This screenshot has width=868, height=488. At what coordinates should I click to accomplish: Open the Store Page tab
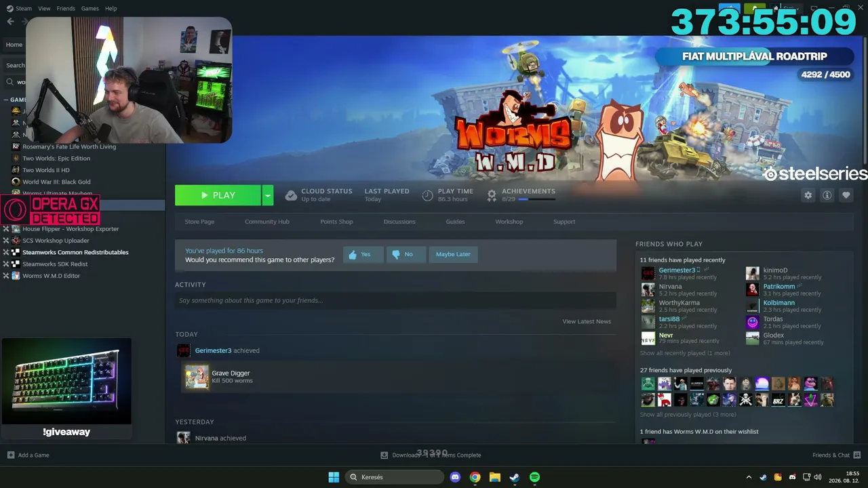click(199, 222)
